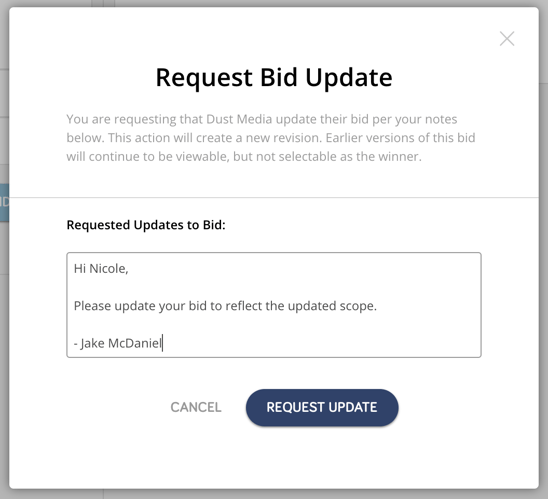This screenshot has height=499, width=548.
Task: Click the blue button hidden behind dialog edge
Action: (4, 203)
